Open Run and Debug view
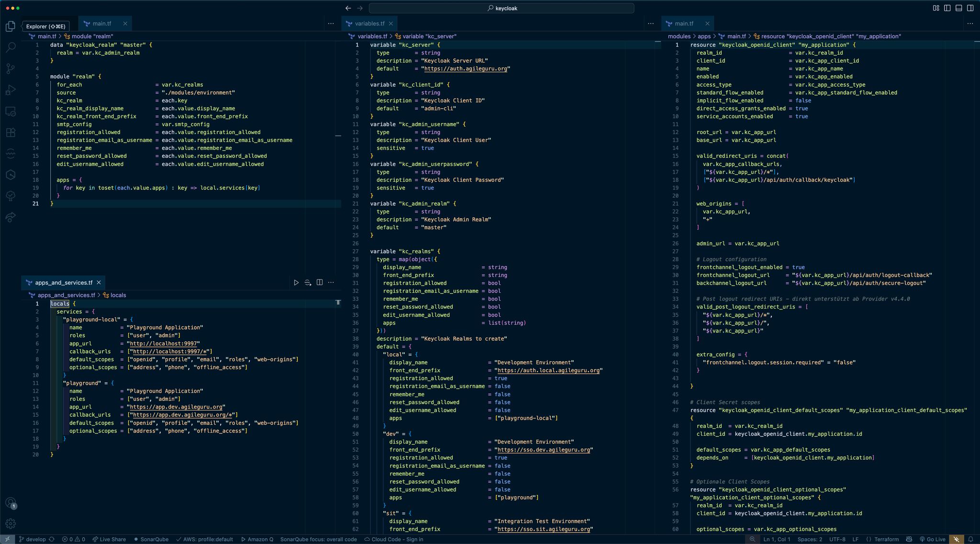The width and height of the screenshot is (980, 544). click(x=10, y=90)
